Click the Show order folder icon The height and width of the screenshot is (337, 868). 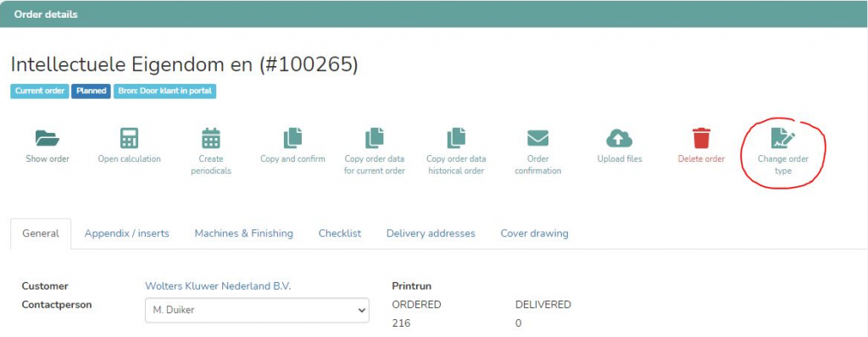[x=47, y=138]
